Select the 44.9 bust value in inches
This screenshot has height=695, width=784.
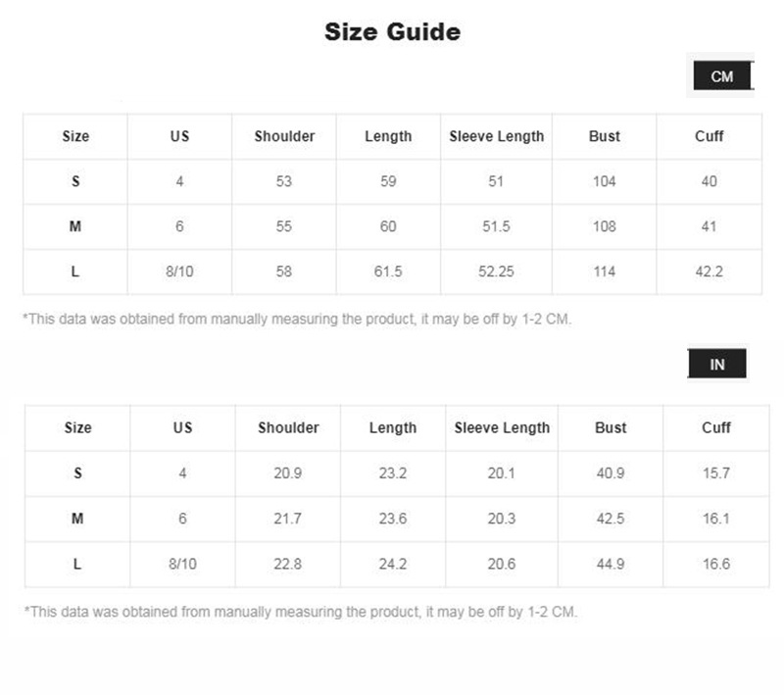click(x=611, y=564)
